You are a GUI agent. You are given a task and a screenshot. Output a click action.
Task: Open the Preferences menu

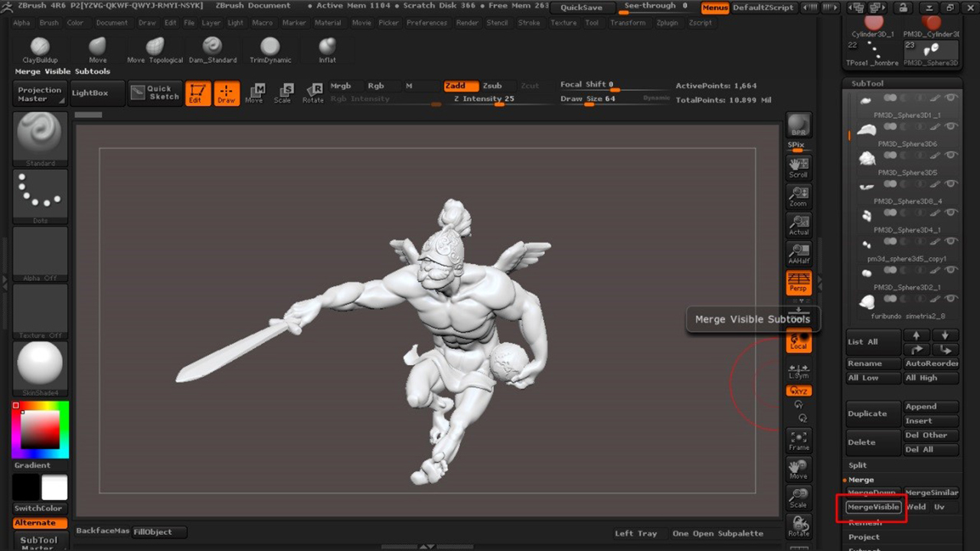tap(426, 23)
